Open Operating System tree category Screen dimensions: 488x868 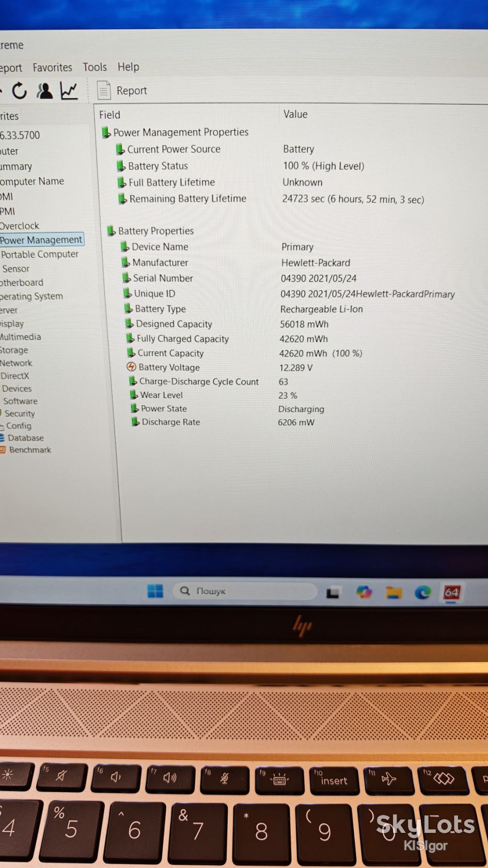coord(32,297)
